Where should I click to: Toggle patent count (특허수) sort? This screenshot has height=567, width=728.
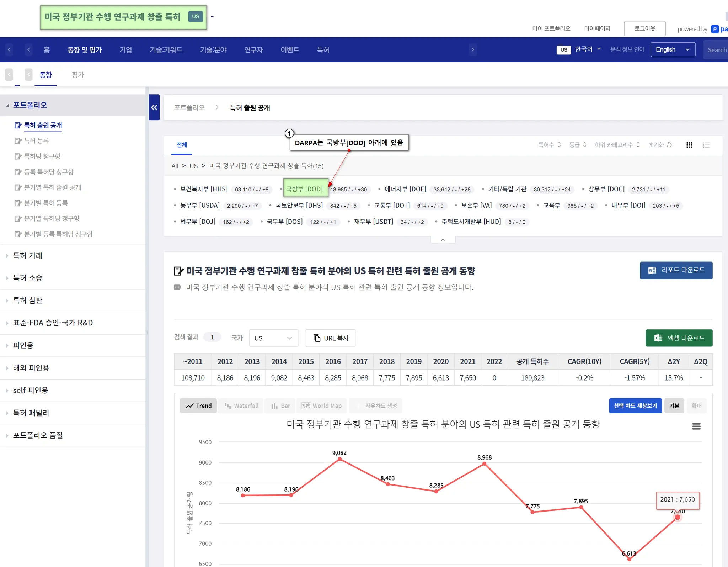pos(549,145)
